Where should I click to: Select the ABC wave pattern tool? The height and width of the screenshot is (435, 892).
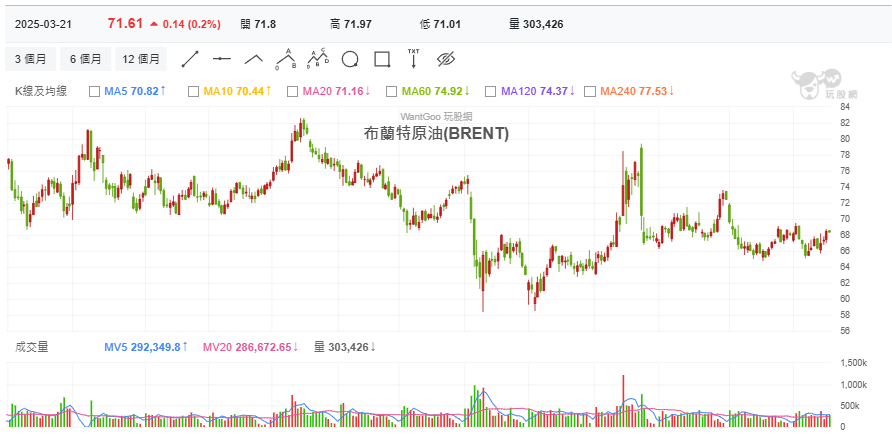287,58
